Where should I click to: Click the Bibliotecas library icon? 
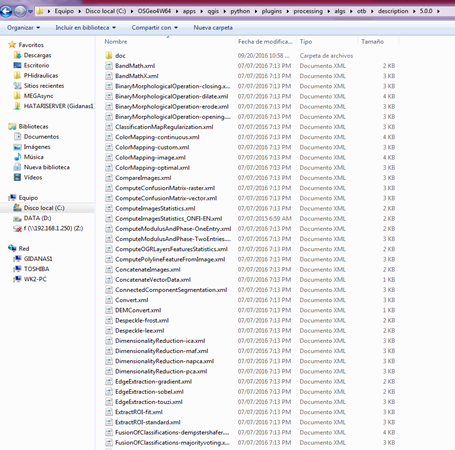[12, 126]
